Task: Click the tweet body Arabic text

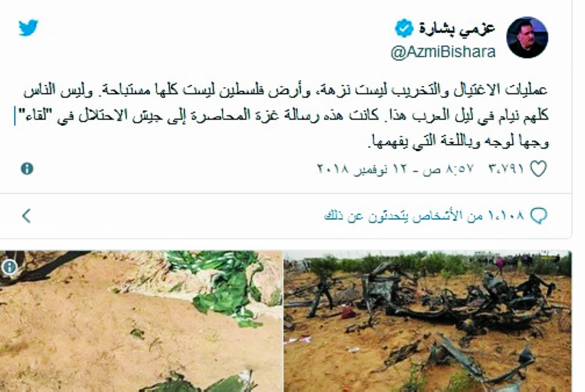Action: [286, 115]
